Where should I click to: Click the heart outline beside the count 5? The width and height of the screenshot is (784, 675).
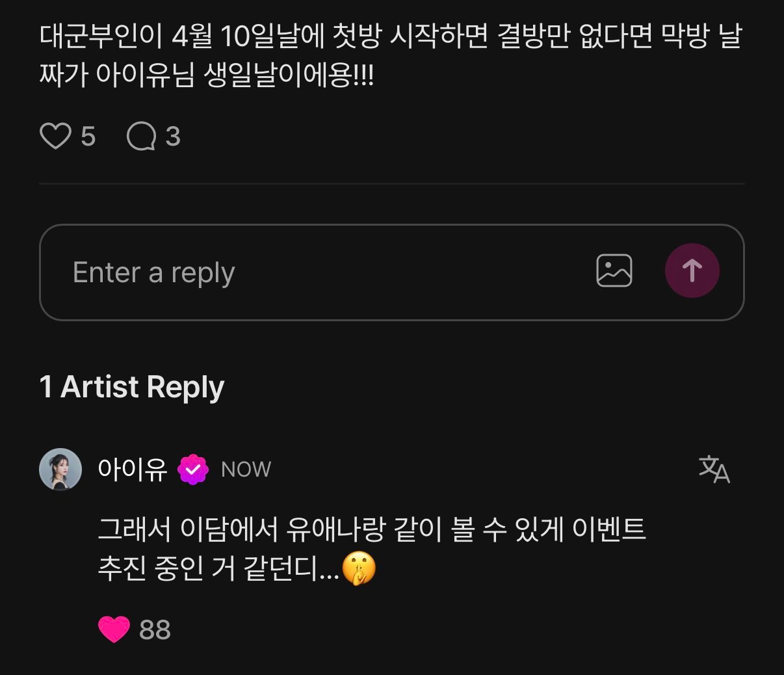click(56, 136)
